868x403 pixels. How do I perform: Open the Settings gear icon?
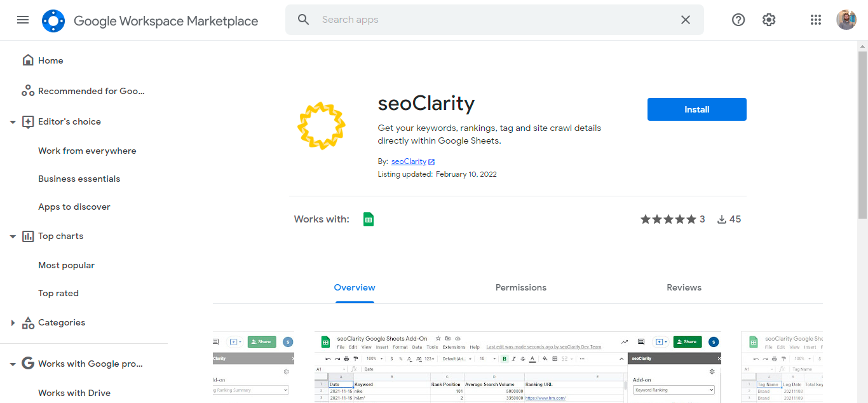(x=769, y=20)
